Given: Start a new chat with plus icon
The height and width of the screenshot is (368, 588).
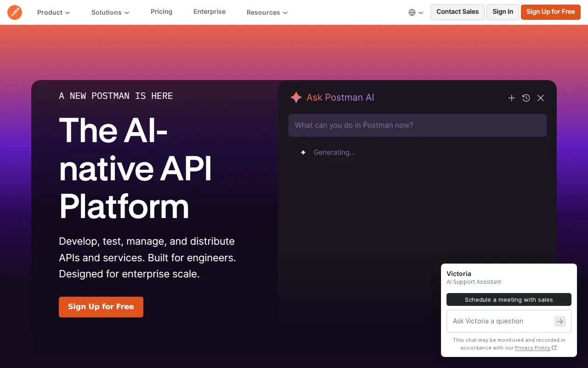Looking at the screenshot, I should 512,98.
